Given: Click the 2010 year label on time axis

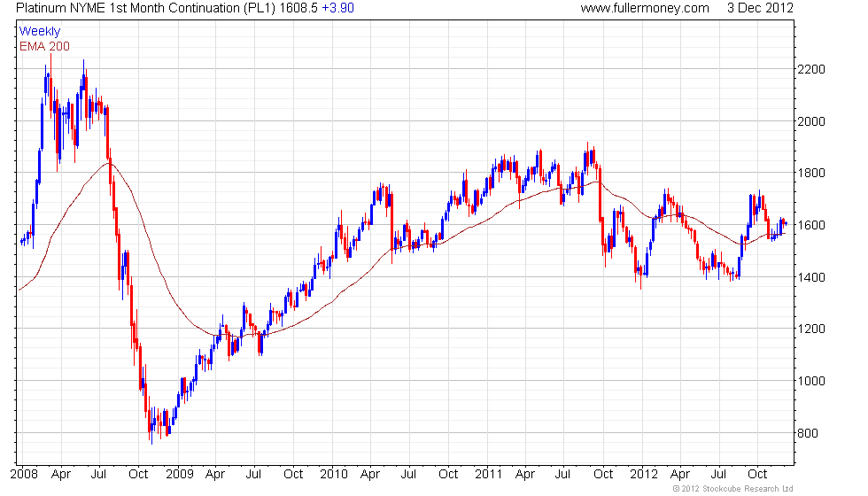Looking at the screenshot, I should (x=334, y=474).
